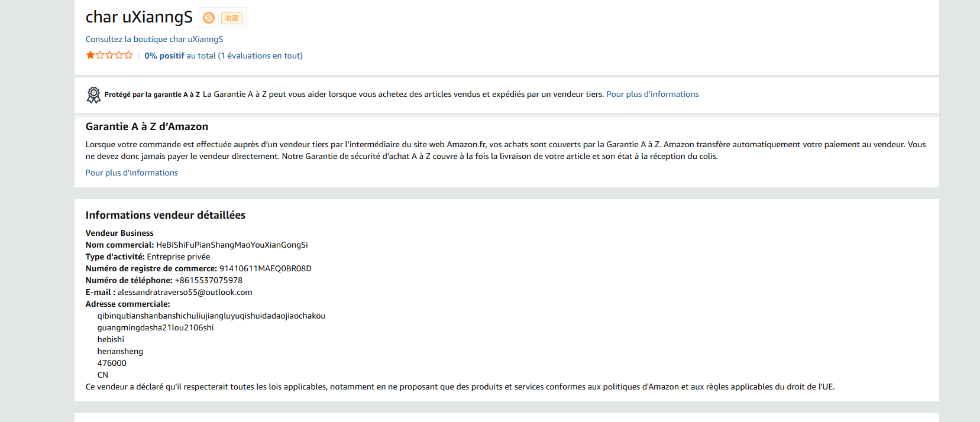The width and height of the screenshot is (980, 422).
Task: Click the guangmingdasha21lou2106shi address line
Action: pos(156,327)
